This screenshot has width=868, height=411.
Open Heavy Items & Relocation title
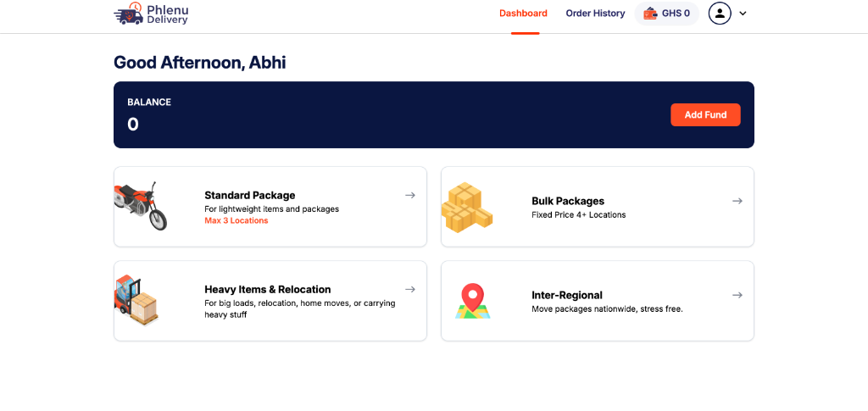pos(268,289)
